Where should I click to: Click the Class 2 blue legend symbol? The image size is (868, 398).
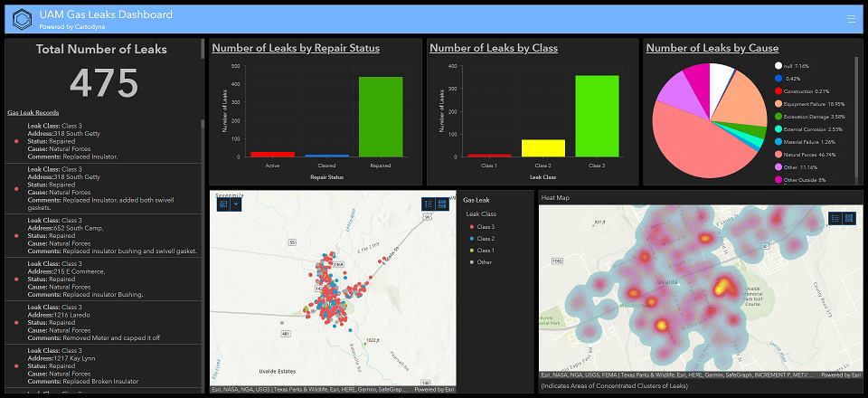[x=471, y=239]
